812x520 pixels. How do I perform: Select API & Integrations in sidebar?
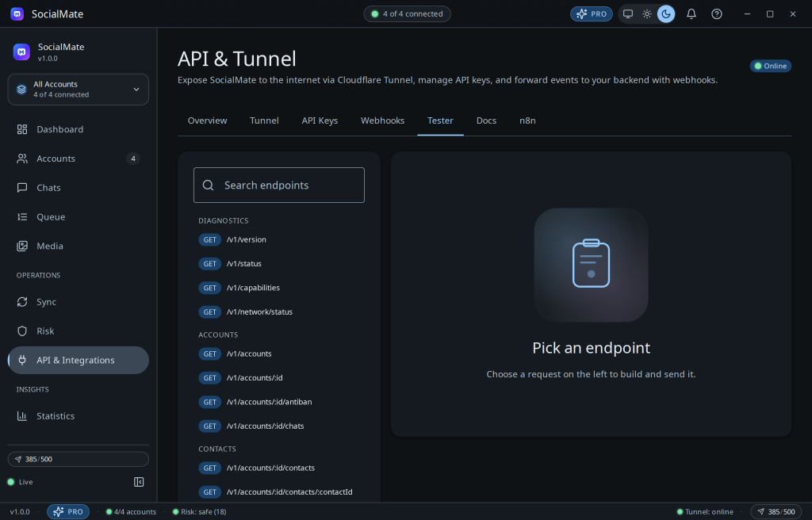click(x=79, y=360)
